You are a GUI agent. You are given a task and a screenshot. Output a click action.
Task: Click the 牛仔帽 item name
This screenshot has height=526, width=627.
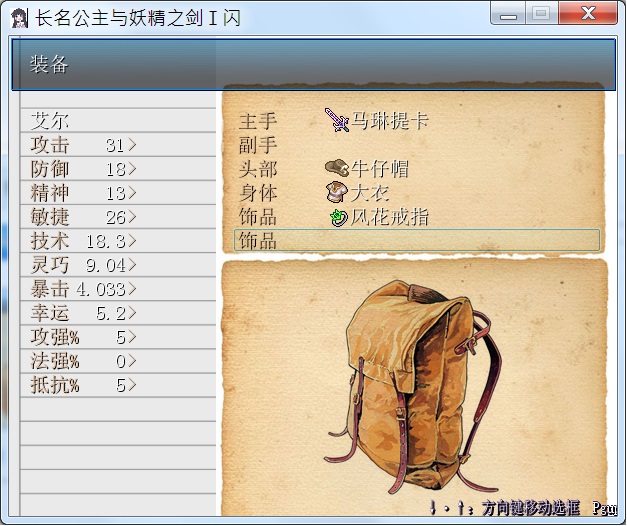coord(380,168)
